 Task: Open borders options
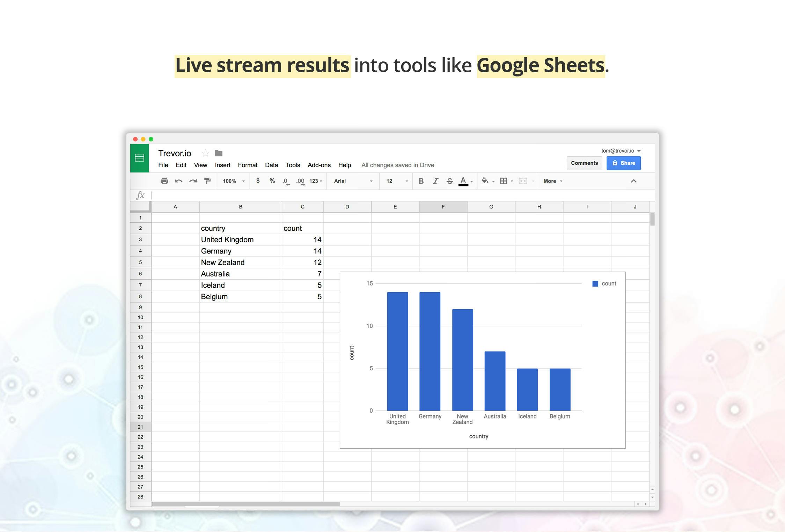point(504,181)
